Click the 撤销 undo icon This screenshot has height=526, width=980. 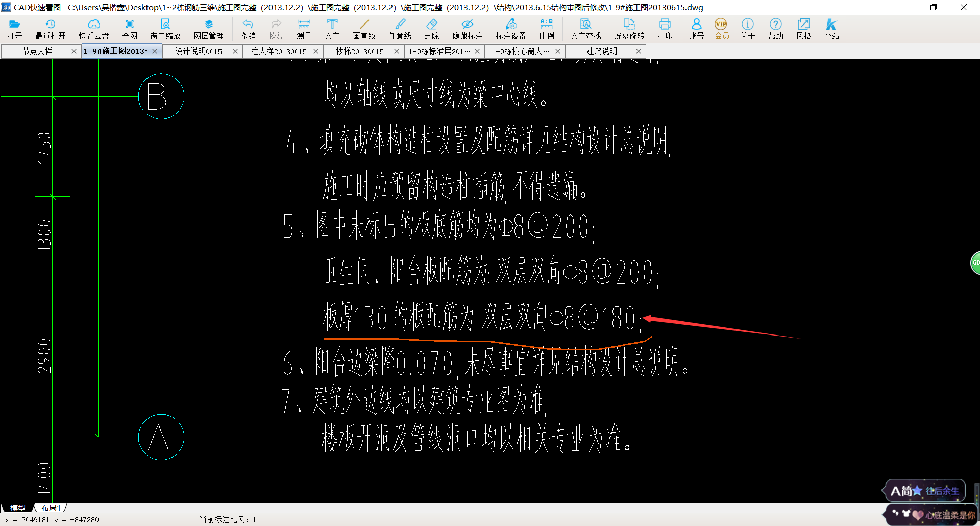248,29
